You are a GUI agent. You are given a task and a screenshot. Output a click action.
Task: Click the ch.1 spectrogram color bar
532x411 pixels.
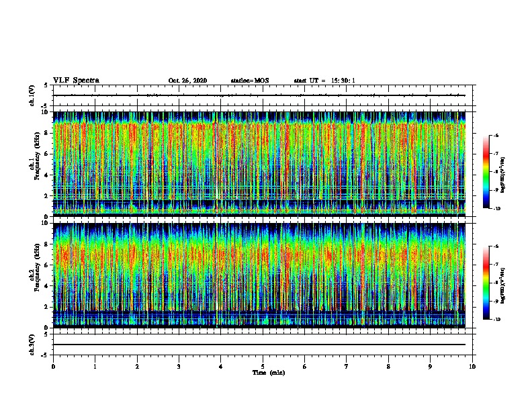coord(486,172)
